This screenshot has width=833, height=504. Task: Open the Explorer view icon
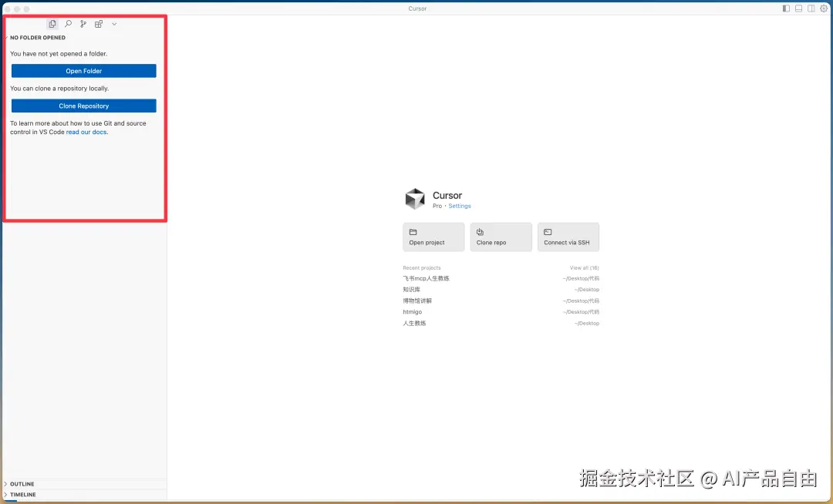pyautogui.click(x=52, y=24)
